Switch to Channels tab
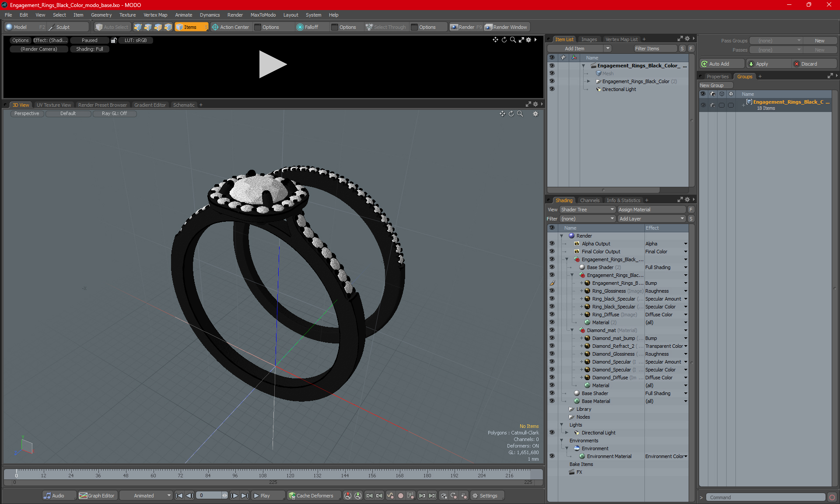The image size is (840, 504). pyautogui.click(x=590, y=200)
